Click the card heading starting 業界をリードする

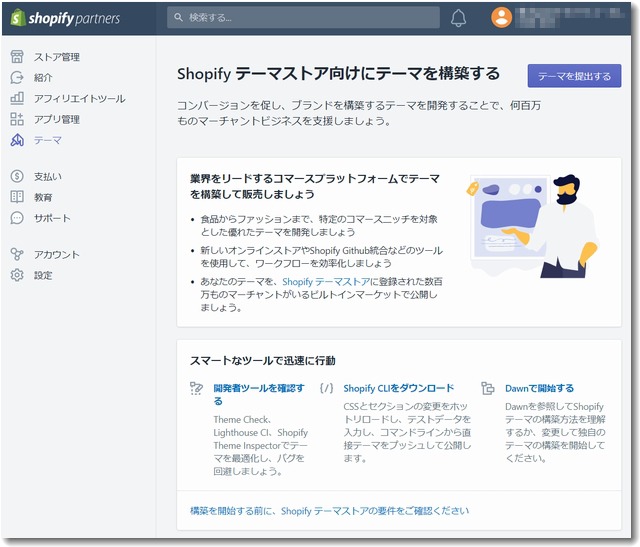pyautogui.click(x=315, y=186)
